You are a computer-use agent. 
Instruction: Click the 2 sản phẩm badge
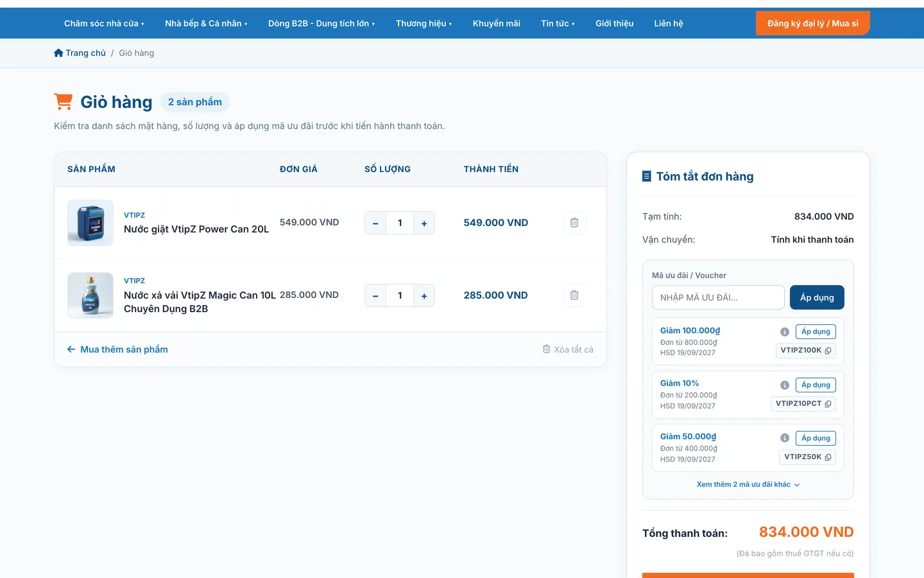pos(195,102)
